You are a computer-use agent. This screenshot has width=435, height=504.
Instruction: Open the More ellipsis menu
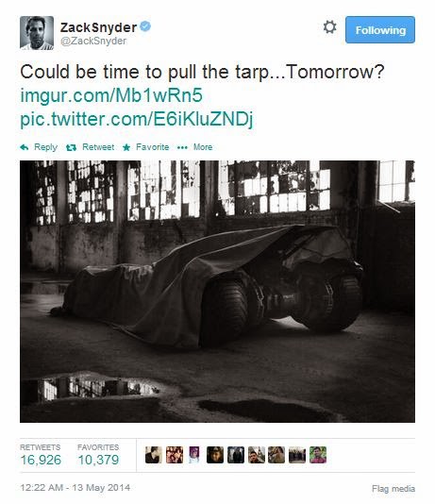(182, 147)
